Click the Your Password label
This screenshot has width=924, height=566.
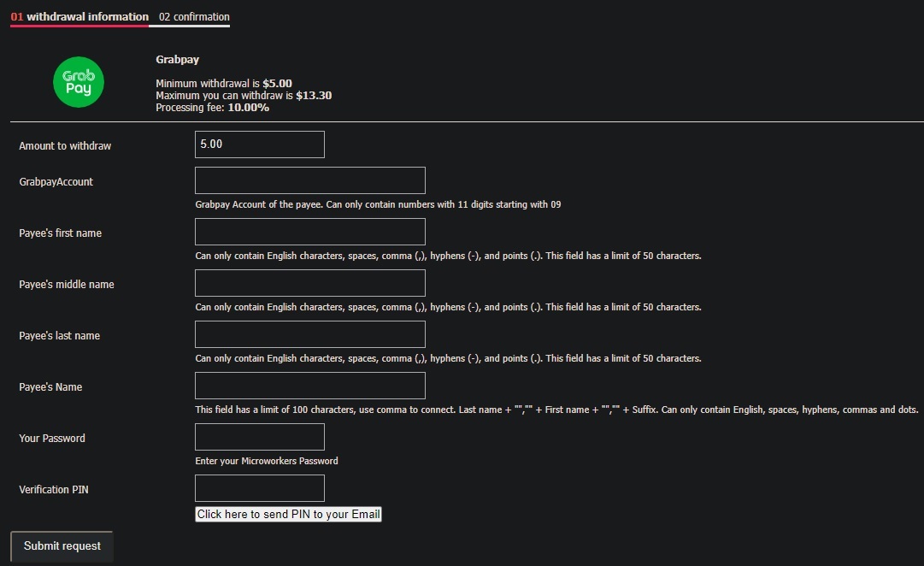click(x=52, y=439)
